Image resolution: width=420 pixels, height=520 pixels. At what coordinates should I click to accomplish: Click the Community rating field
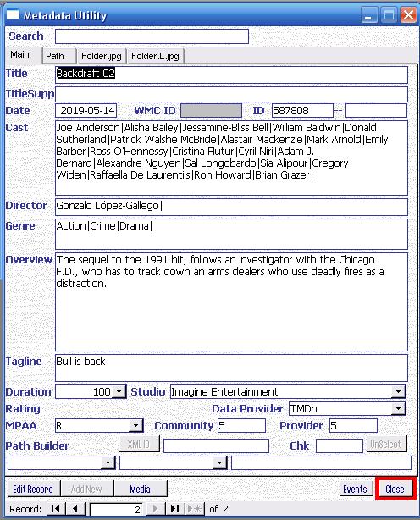click(241, 425)
